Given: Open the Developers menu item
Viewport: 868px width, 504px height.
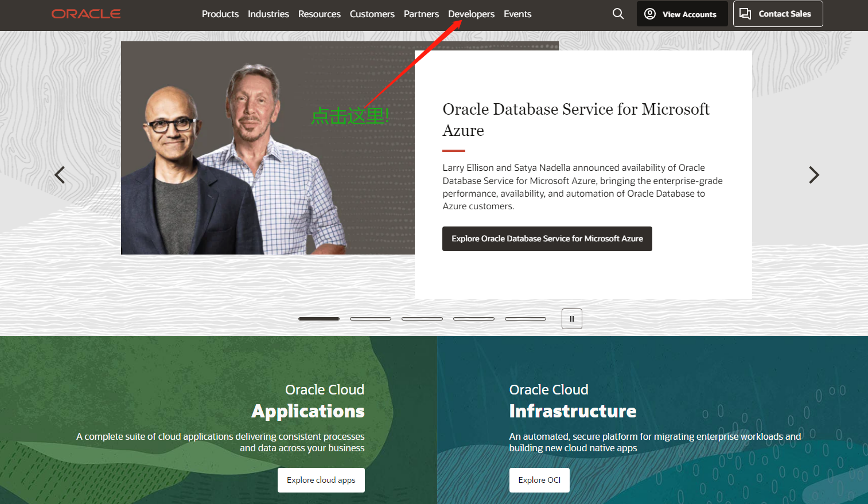Looking at the screenshot, I should (x=471, y=14).
